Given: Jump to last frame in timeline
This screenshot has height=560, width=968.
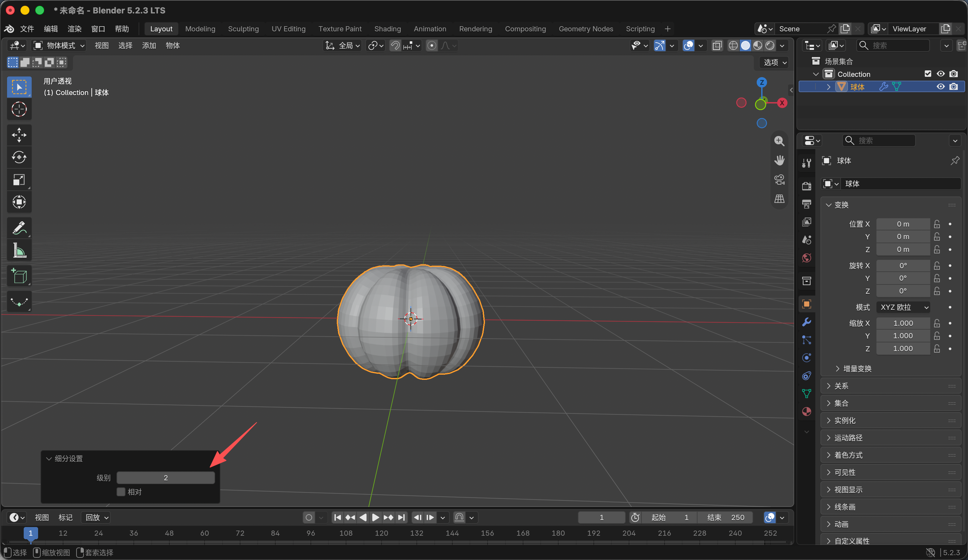Looking at the screenshot, I should (x=401, y=517).
